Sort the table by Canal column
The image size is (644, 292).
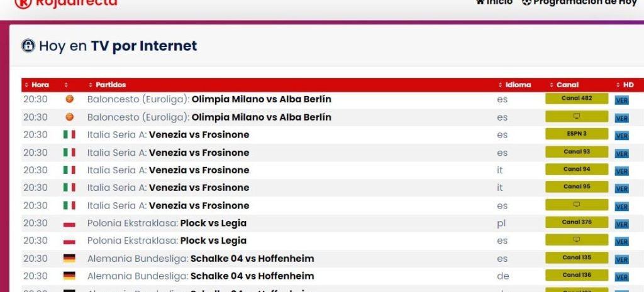pos(567,85)
